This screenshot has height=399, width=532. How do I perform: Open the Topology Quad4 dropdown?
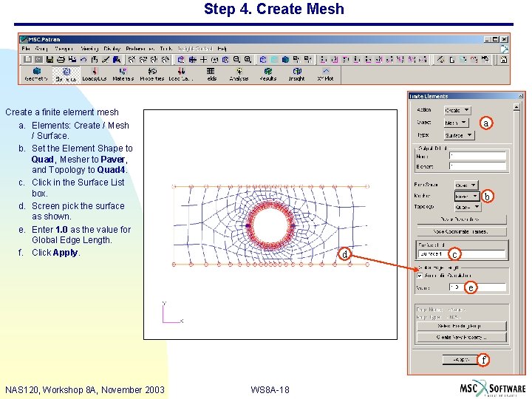pyautogui.click(x=468, y=207)
